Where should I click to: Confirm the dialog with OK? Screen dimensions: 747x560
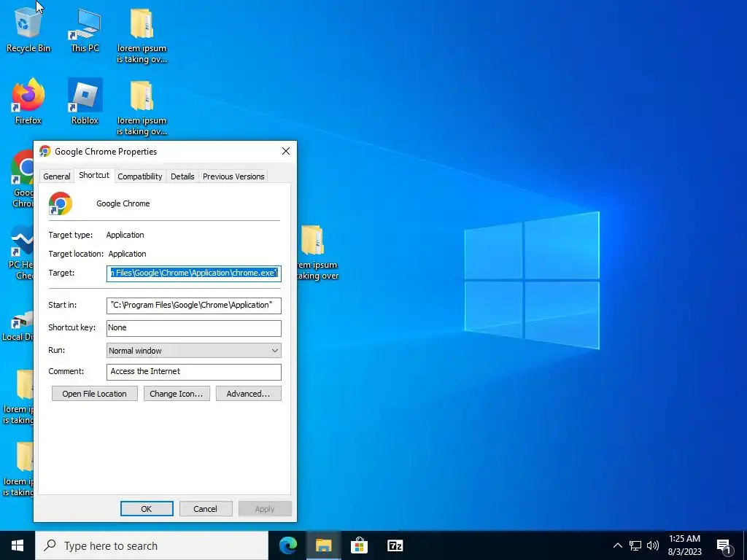click(x=147, y=508)
